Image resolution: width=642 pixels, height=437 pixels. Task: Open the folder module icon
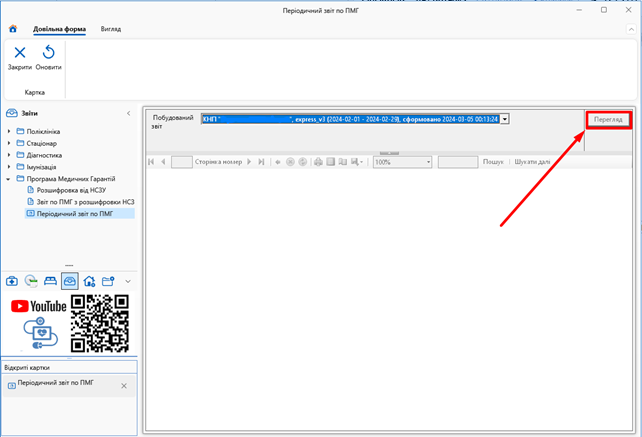108,281
